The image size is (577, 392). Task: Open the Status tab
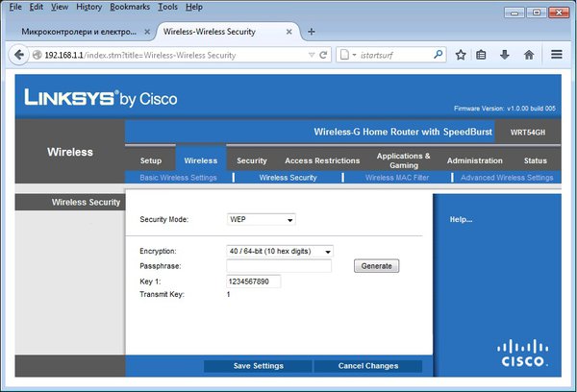coord(535,160)
